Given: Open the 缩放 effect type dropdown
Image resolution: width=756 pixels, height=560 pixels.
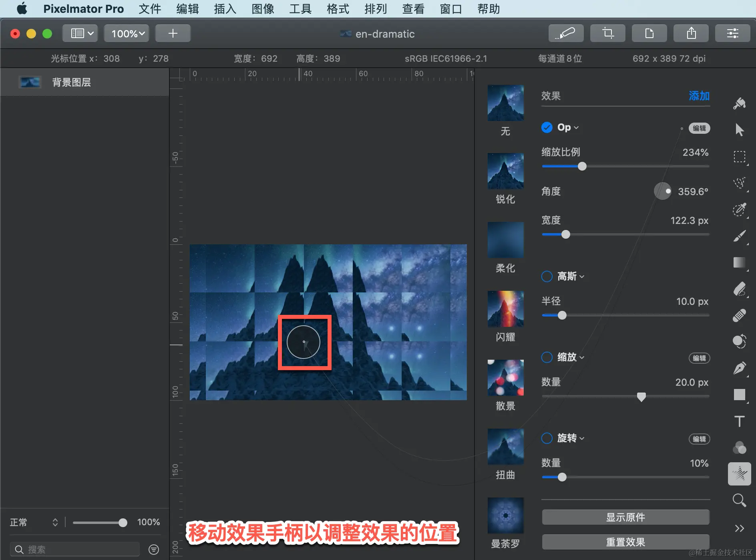Looking at the screenshot, I should 571,357.
